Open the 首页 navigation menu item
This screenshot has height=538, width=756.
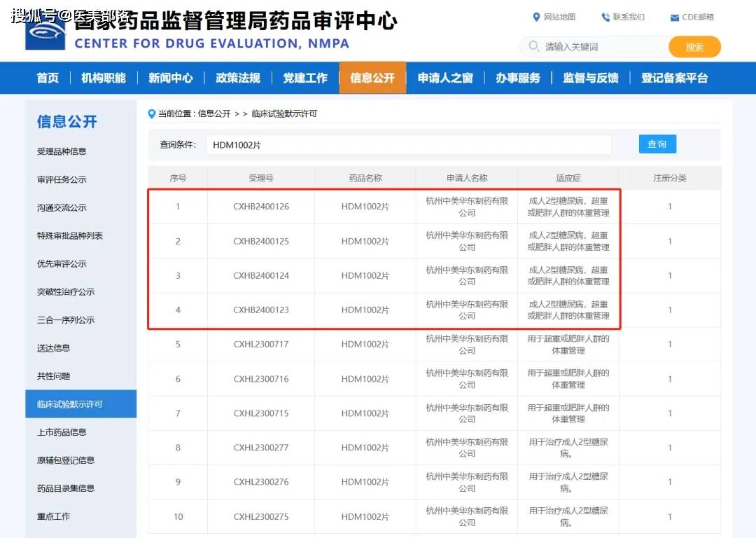tap(48, 78)
